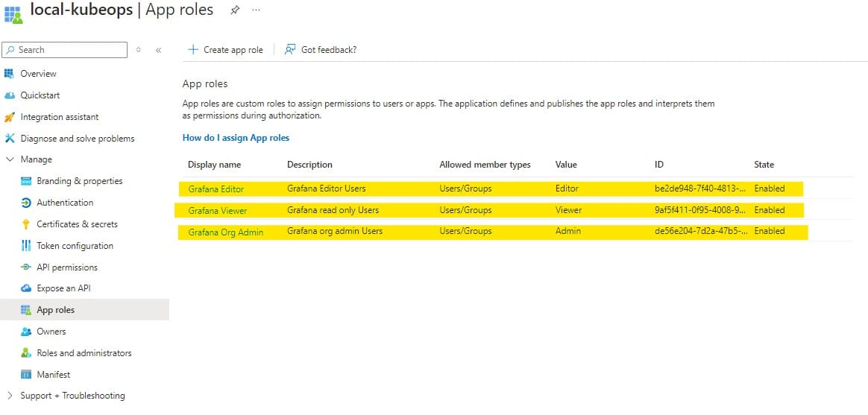Collapse the Manage section chevron

coord(10,159)
